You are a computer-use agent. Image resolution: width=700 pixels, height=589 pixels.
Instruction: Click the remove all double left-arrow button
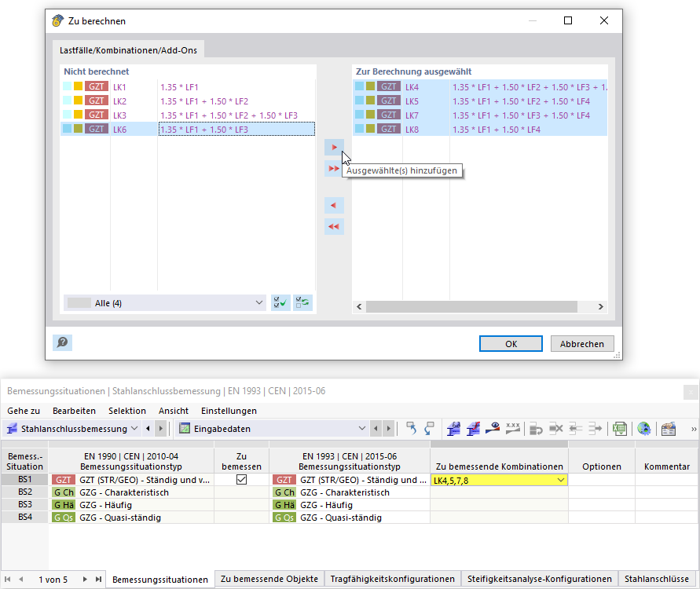(x=334, y=227)
